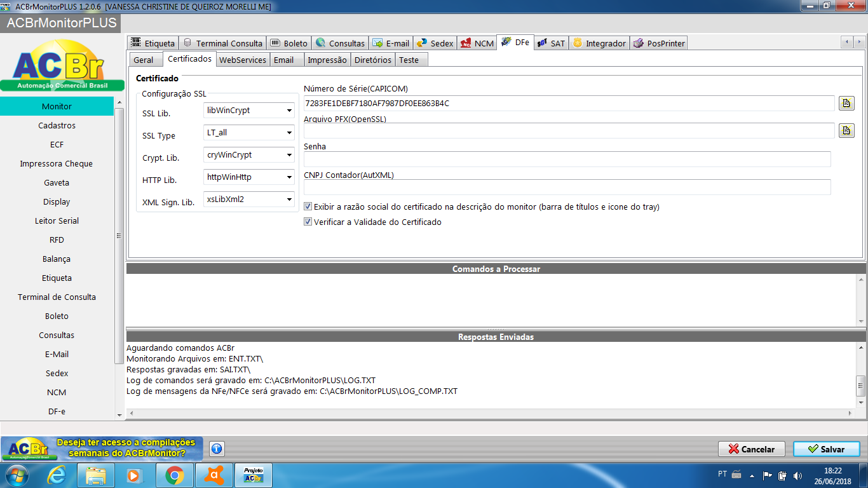868x488 pixels.
Task: Open media player on taskbar
Action: click(134, 475)
